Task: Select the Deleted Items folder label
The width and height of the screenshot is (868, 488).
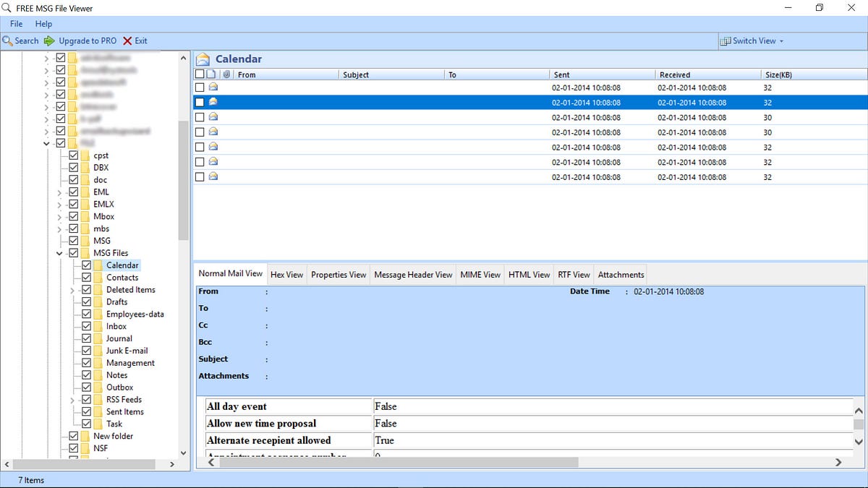Action: [x=131, y=290]
